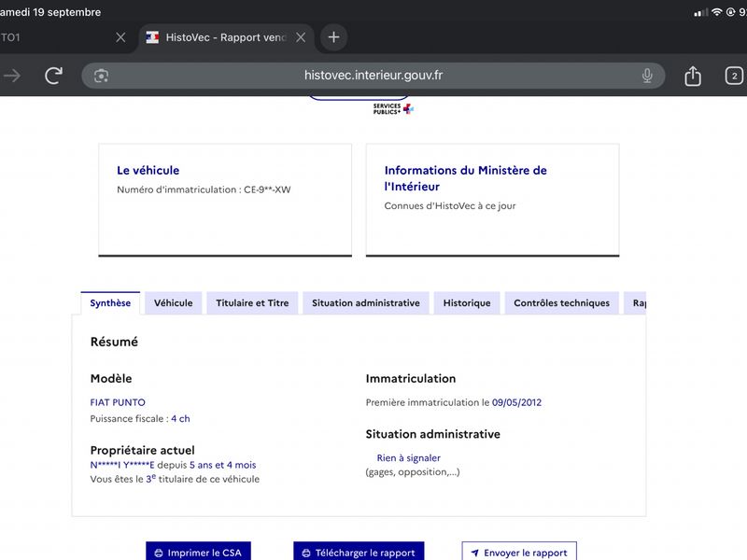This screenshot has height=560, width=747.
Task: Click Envoyer le rapport button
Action: 519,552
